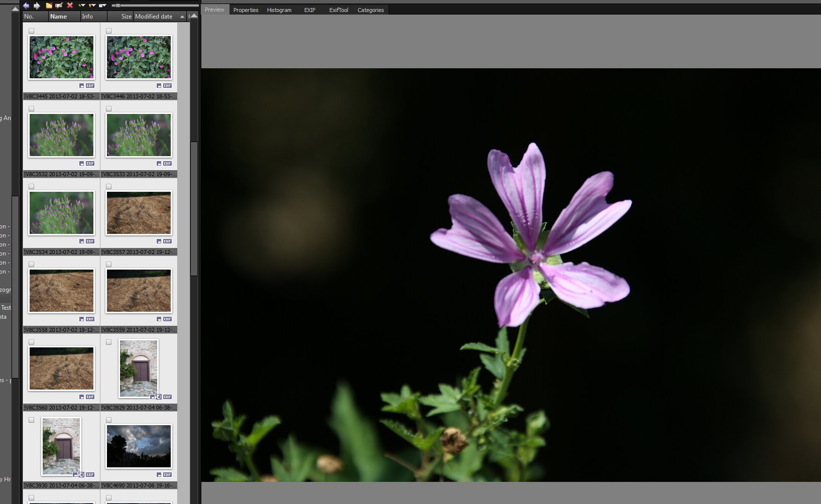Viewport: 821px width, 504px height.
Task: Open the filter funnel dropdown
Action: tap(92, 6)
